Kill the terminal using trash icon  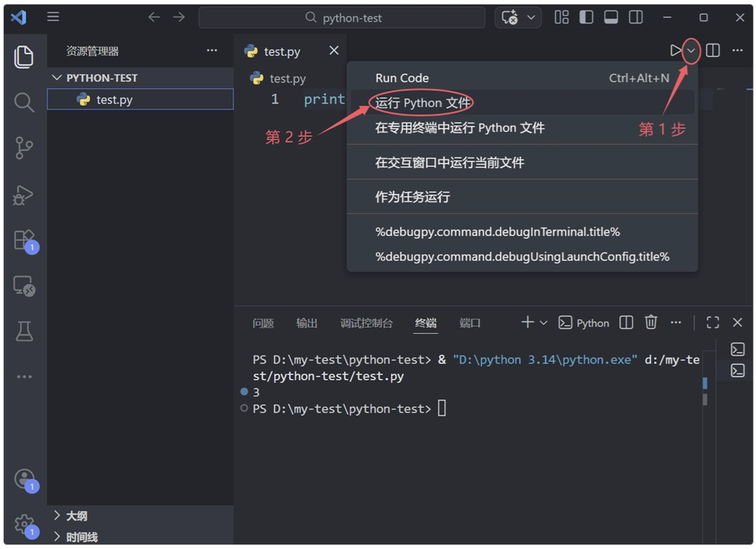coord(650,322)
